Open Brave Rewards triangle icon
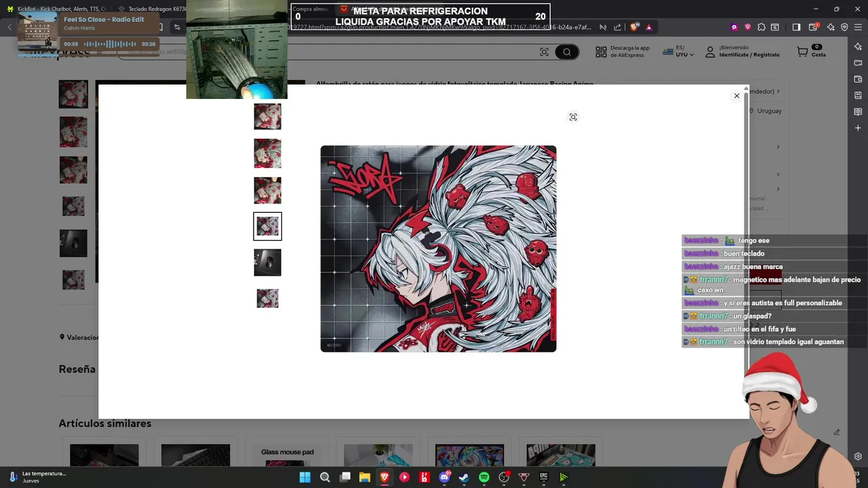The width and height of the screenshot is (868, 488). [x=649, y=27]
